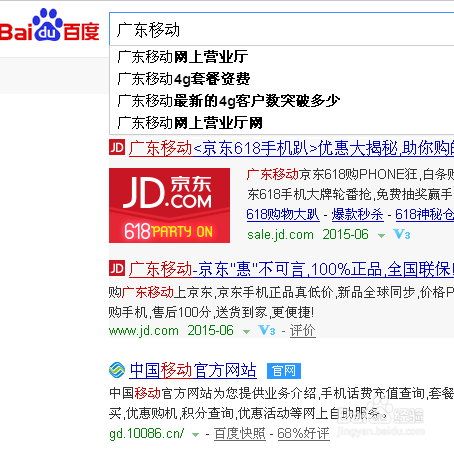Image resolution: width=454 pixels, height=449 pixels.
Task: Click the China Mobile logo icon
Action: pyautogui.click(x=117, y=370)
